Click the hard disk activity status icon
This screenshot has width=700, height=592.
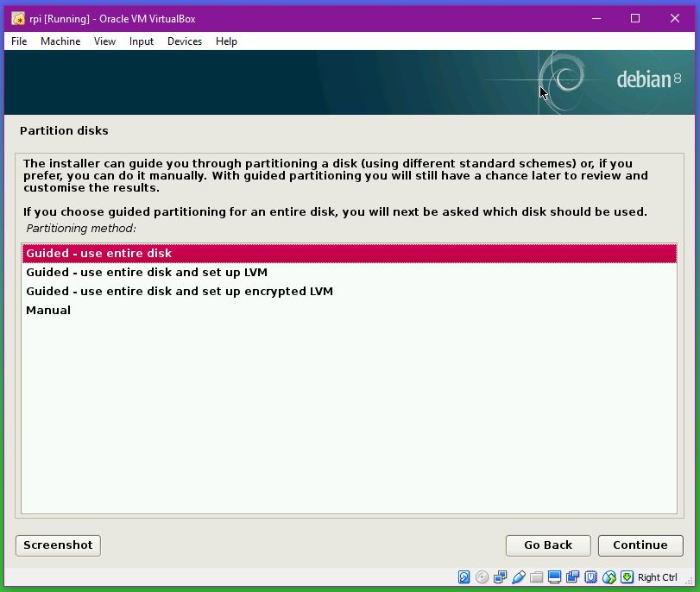[x=464, y=577]
